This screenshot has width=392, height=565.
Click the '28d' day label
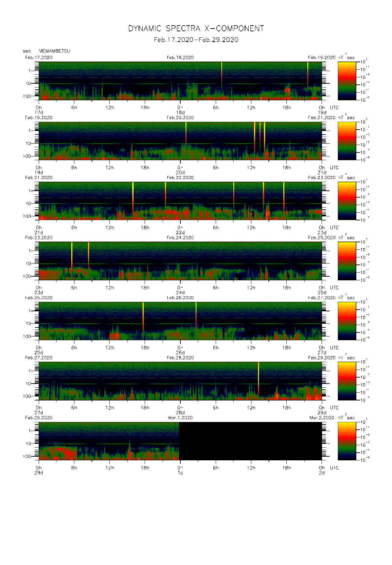(180, 413)
